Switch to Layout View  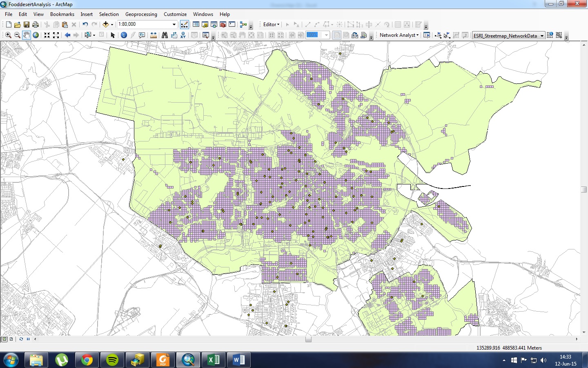11,339
